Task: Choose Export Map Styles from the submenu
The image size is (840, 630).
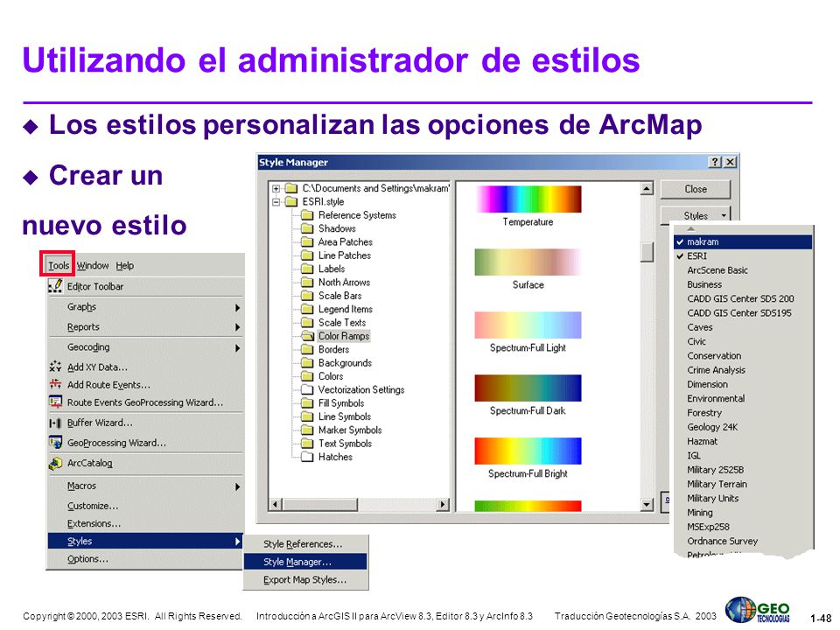Action: 306,579
